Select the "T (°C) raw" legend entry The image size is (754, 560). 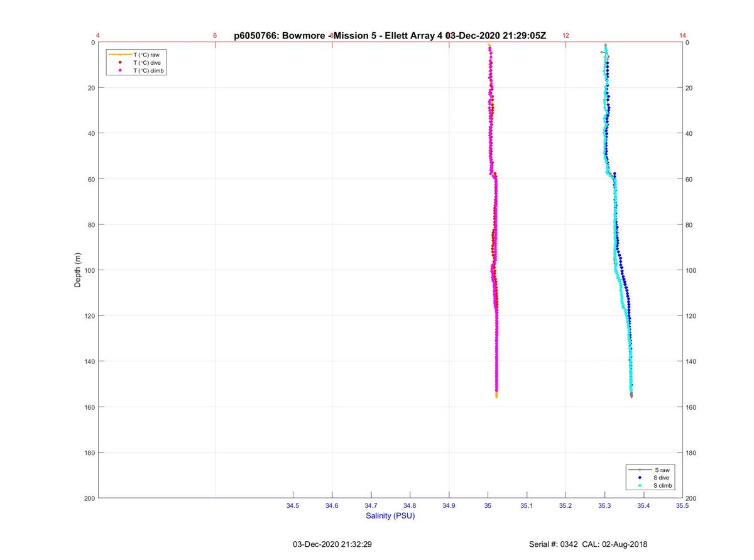146,55
